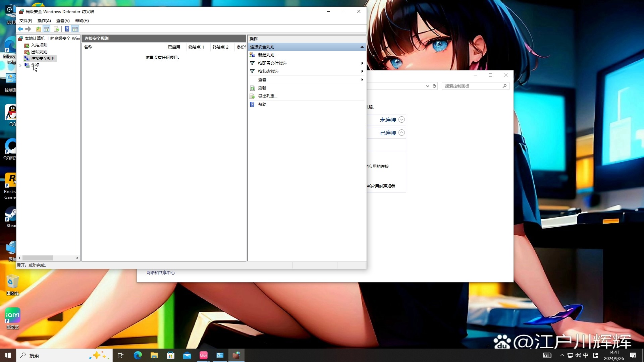644x362 pixels.
Task: Toggle the Show/Hide Action Pane toolbar icon
Action: point(75,29)
